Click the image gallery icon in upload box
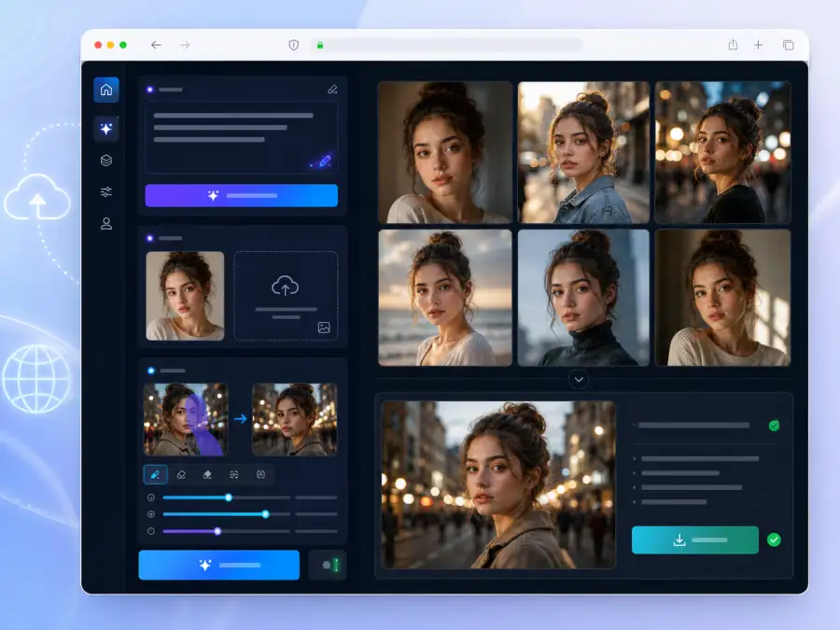The height and width of the screenshot is (630, 840). [x=324, y=328]
